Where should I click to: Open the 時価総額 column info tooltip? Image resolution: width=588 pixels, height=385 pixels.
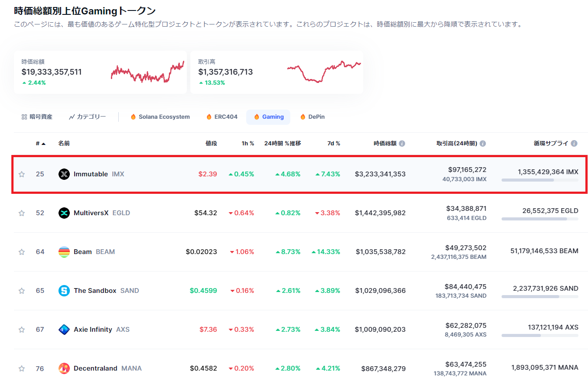tap(402, 143)
